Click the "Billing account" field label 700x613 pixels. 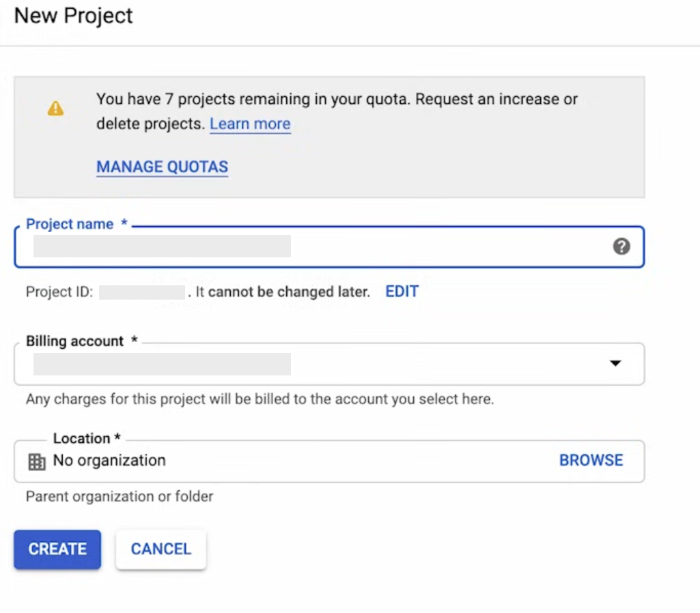[x=75, y=341]
